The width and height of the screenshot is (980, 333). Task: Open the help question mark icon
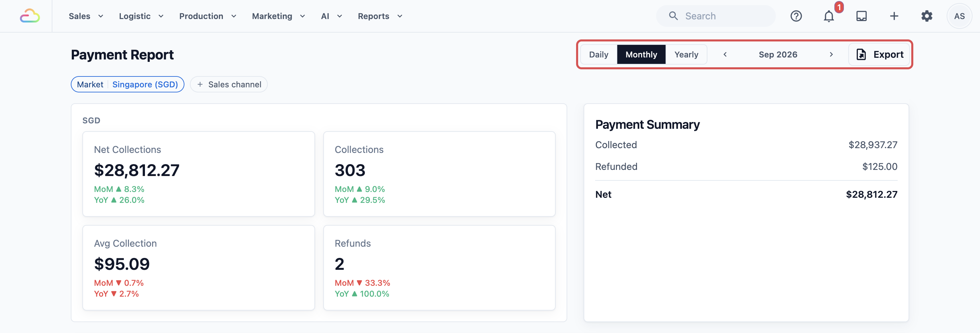click(x=796, y=16)
